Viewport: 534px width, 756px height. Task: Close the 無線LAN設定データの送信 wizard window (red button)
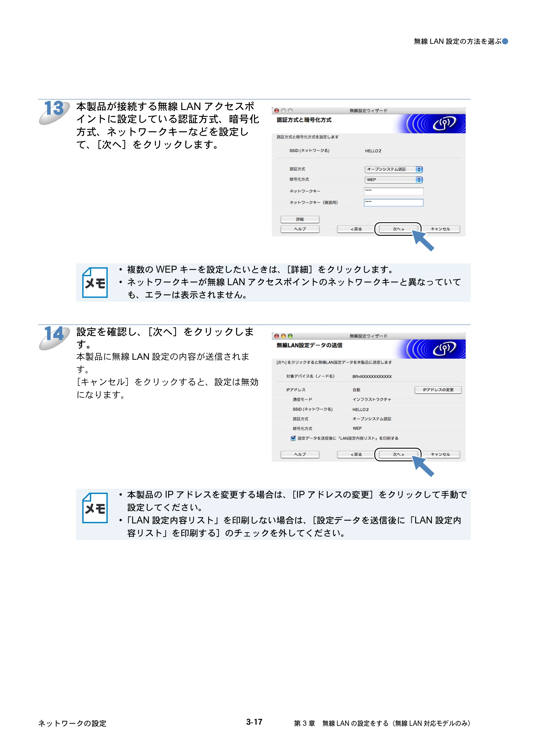pos(277,336)
